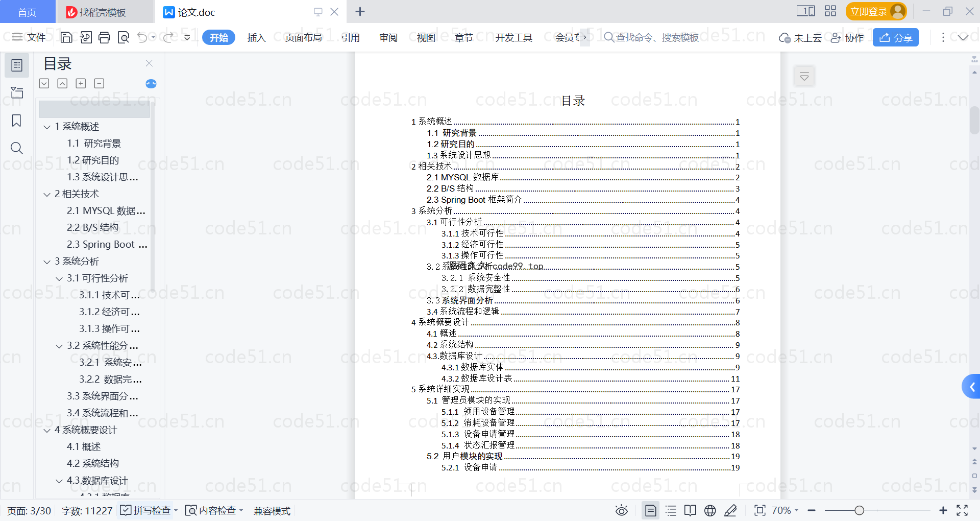Click the add heading level icon
Viewport: 980px width, 521px height.
pyautogui.click(x=81, y=83)
